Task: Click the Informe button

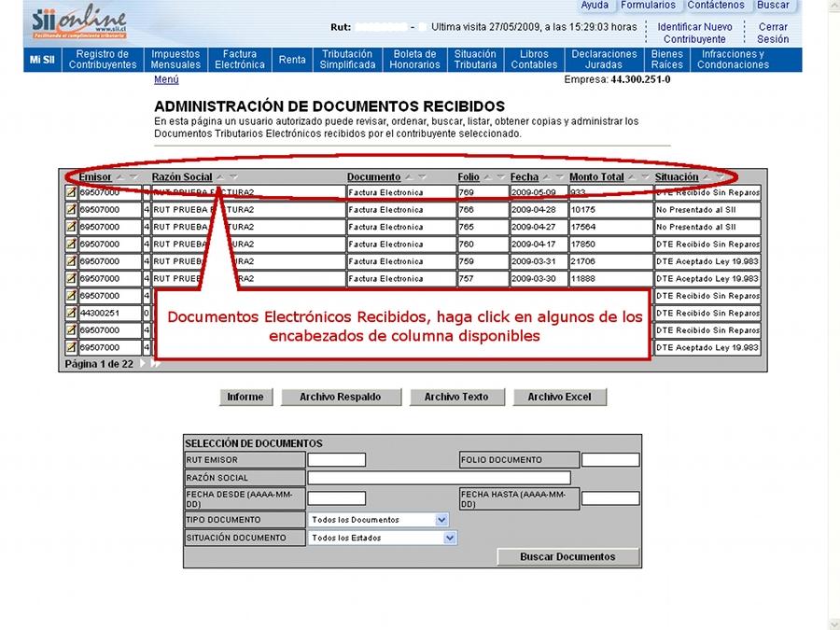Action: point(245,397)
